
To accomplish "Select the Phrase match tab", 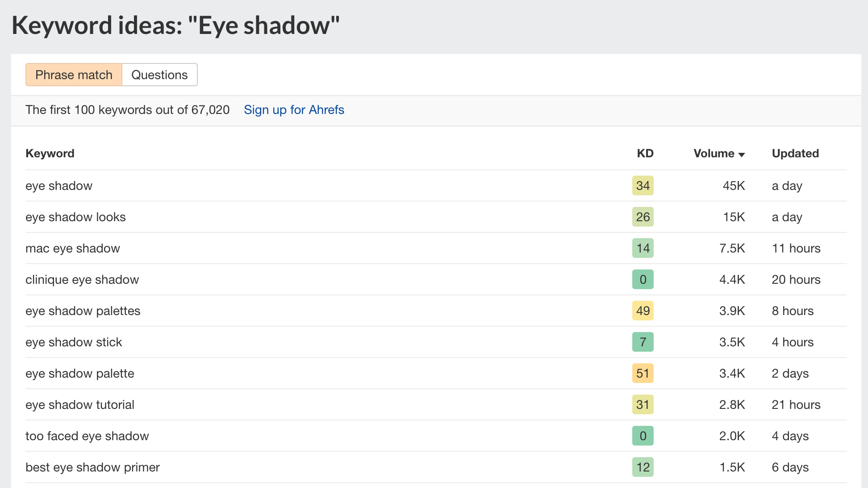I will click(74, 75).
